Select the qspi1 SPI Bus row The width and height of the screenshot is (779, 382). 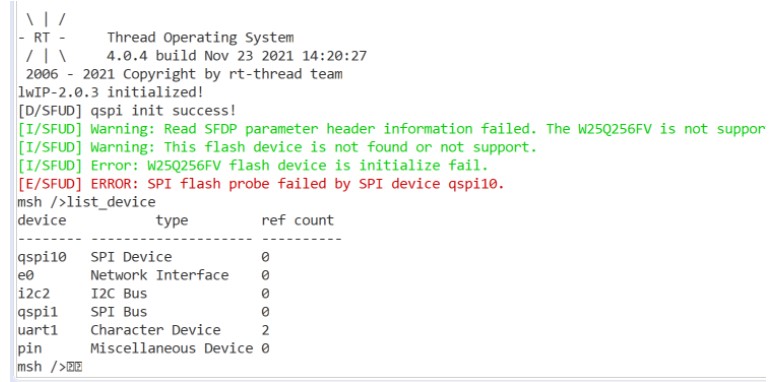pyautogui.click(x=144, y=312)
